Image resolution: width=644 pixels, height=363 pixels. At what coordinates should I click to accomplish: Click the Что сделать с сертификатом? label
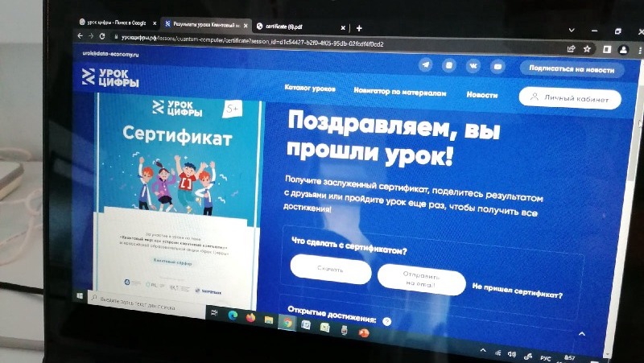[349, 245]
